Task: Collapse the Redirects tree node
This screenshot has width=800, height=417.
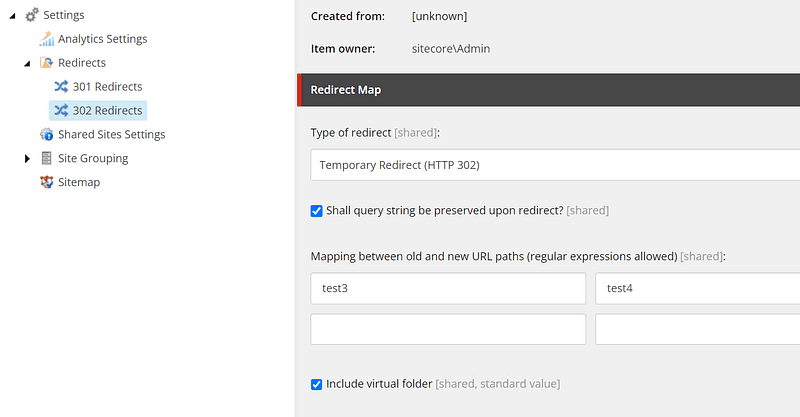Action: (28, 64)
